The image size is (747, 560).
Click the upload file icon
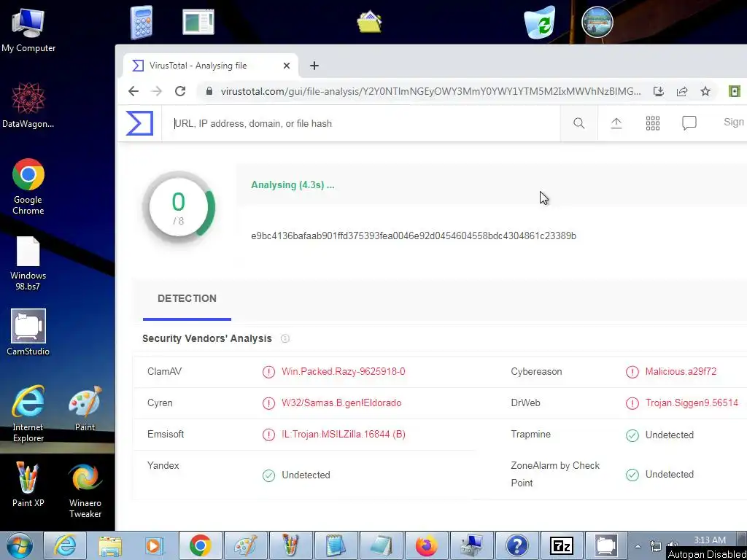point(616,123)
